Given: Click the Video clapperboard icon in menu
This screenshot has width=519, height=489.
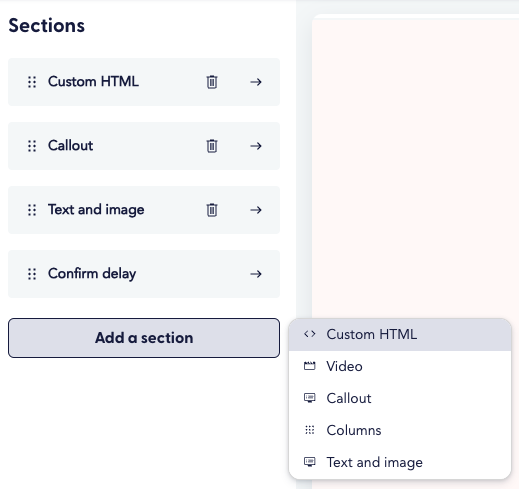Looking at the screenshot, I should pos(310,366).
